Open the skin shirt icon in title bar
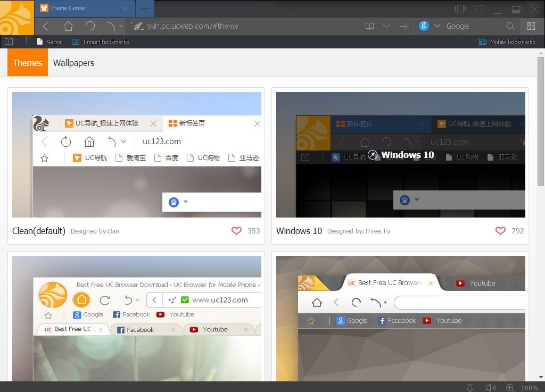Viewport: 545px width, 392px height. (x=479, y=9)
